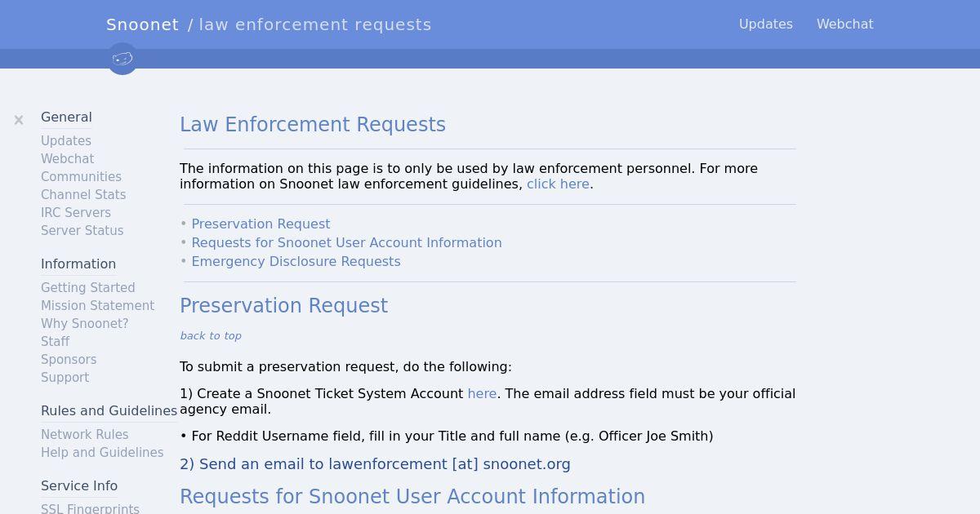View Server Status from the sidebar
Image resolution: width=980 pixels, height=514 pixels.
click(x=82, y=231)
